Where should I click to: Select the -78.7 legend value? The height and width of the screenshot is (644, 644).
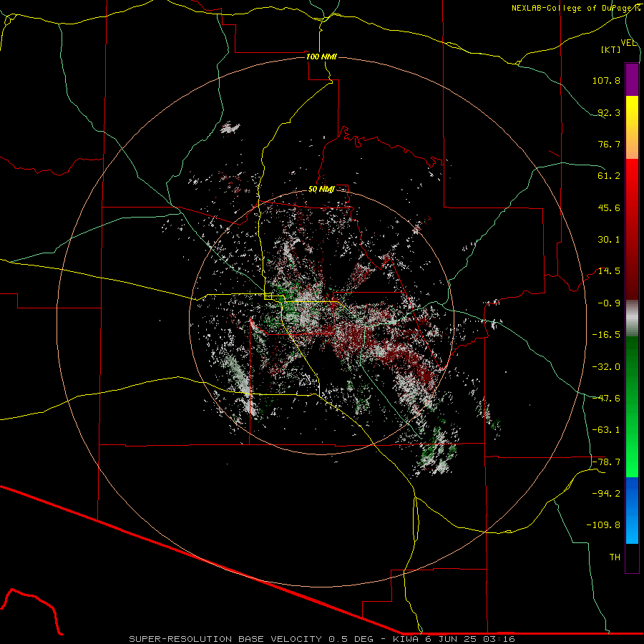[x=606, y=462]
